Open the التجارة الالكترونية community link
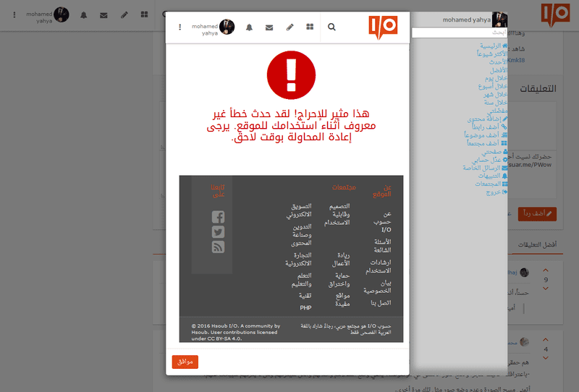 [x=298, y=259]
